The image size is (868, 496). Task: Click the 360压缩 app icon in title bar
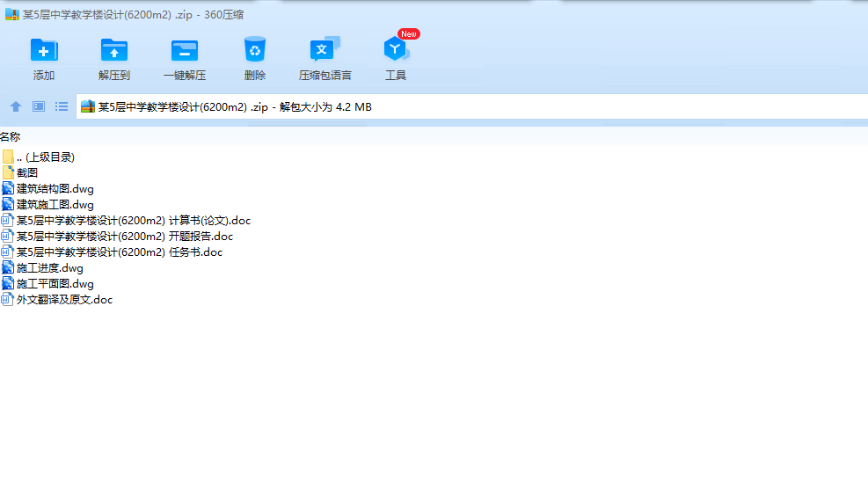(x=12, y=14)
